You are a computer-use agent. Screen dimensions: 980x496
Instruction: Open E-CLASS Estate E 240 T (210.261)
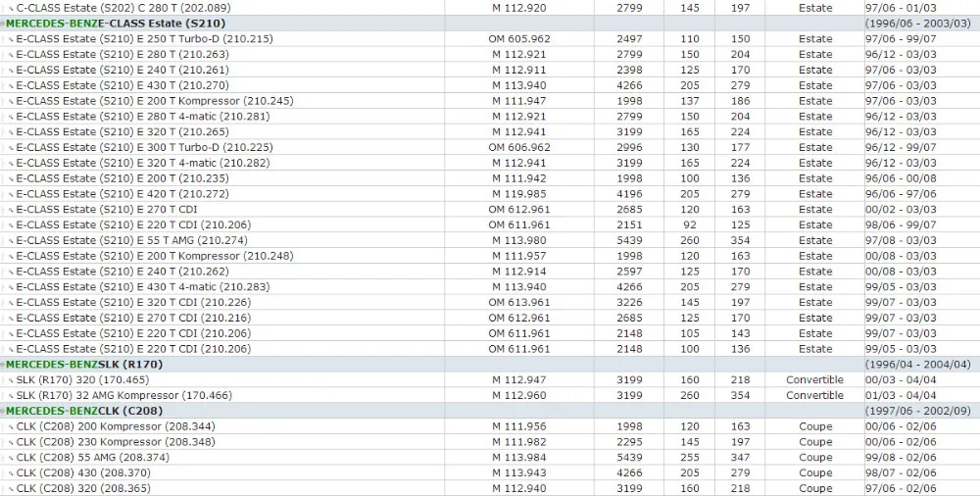pos(122,70)
